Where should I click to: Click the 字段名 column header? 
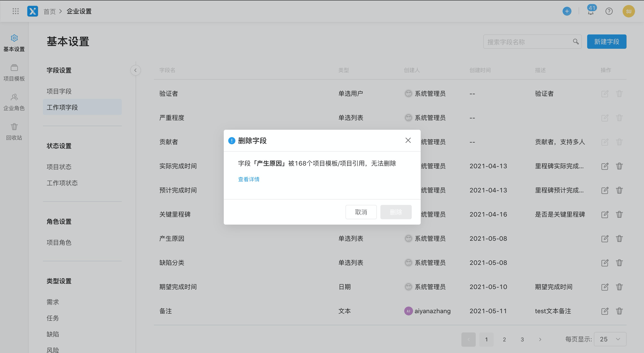coord(167,70)
